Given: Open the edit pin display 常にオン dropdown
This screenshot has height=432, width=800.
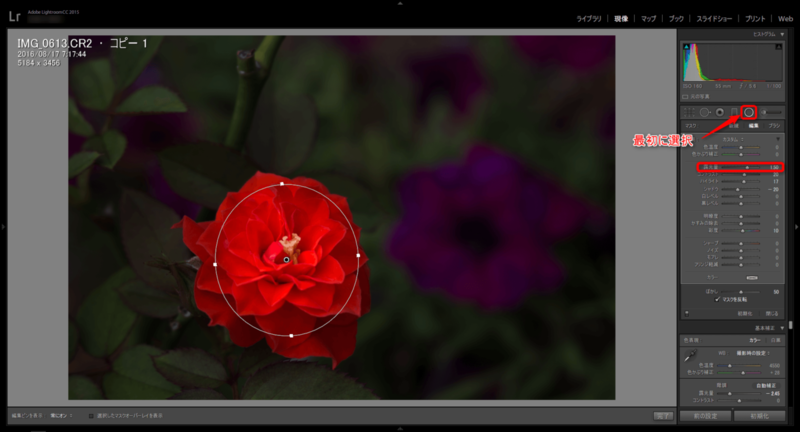Looking at the screenshot, I should tap(61, 416).
